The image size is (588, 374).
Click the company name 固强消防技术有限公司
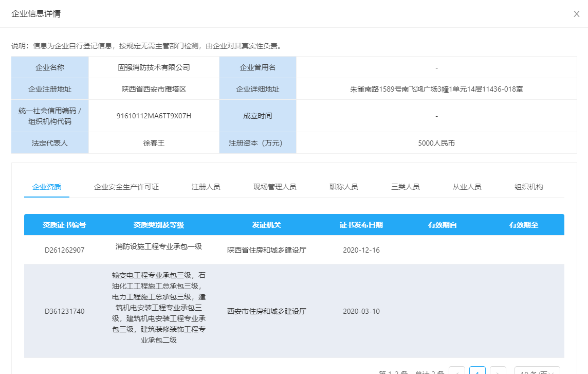[x=153, y=67]
